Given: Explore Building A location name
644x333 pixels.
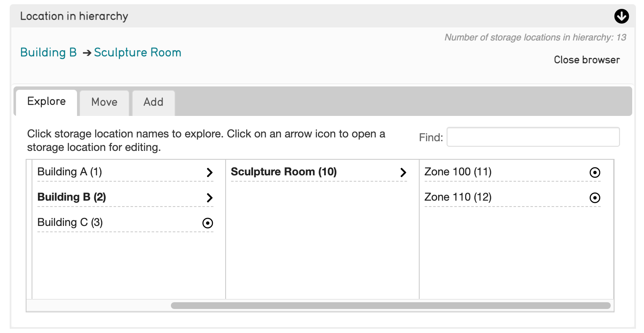Looking at the screenshot, I should (69, 172).
